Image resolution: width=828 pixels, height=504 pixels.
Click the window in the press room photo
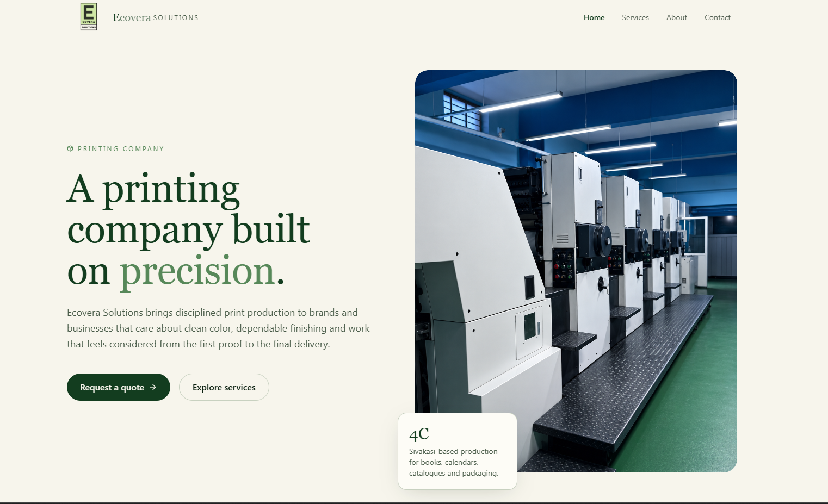pyautogui.click(x=462, y=111)
